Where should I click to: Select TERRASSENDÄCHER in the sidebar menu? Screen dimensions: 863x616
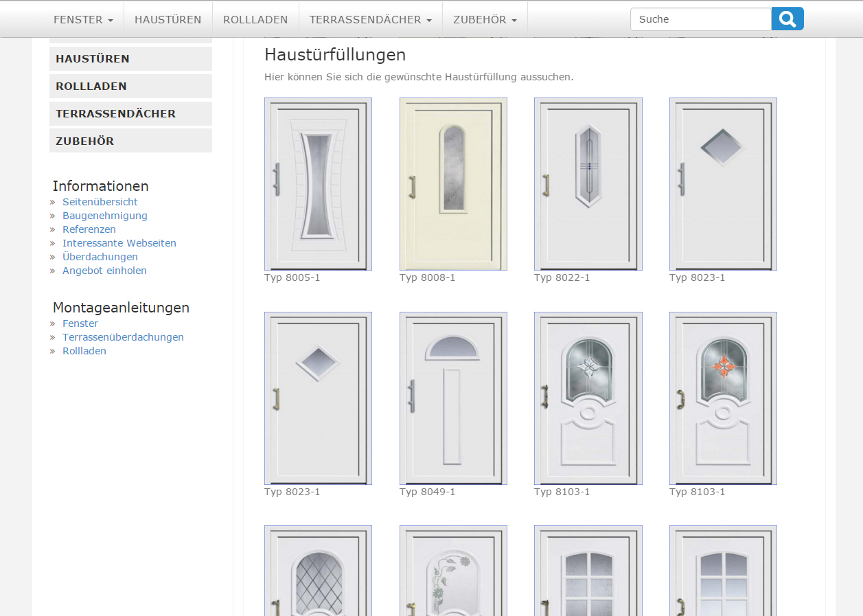tap(130, 114)
